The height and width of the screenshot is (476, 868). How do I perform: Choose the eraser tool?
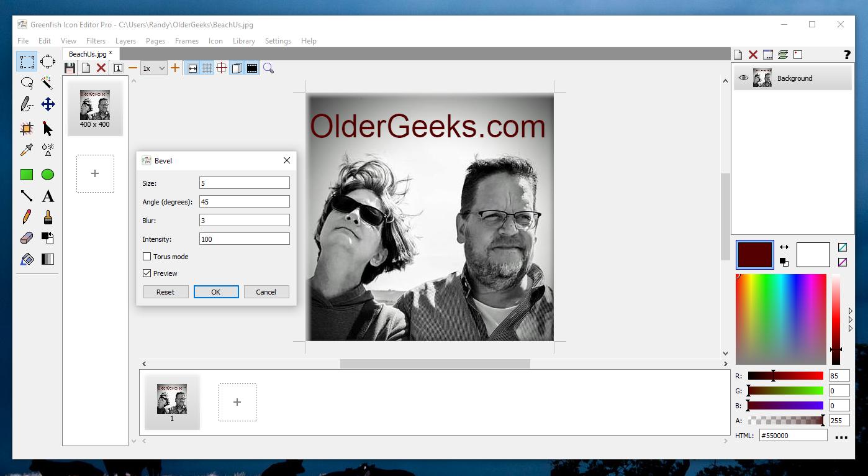tap(27, 238)
